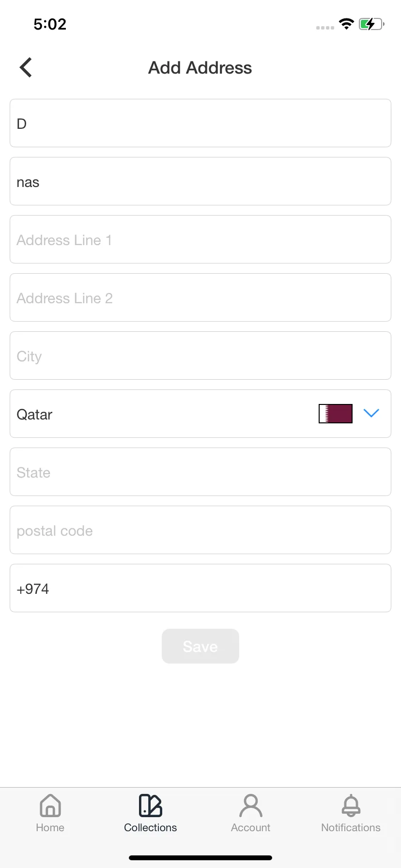The height and width of the screenshot is (868, 401).
Task: Focus the postal code field
Action: tap(200, 530)
